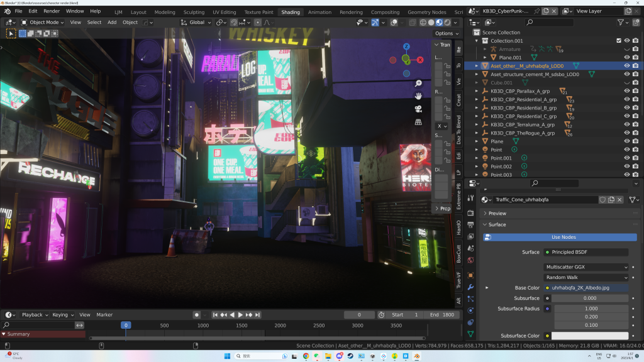
Task: Open the Particles properties tab icon
Action: [470, 299]
